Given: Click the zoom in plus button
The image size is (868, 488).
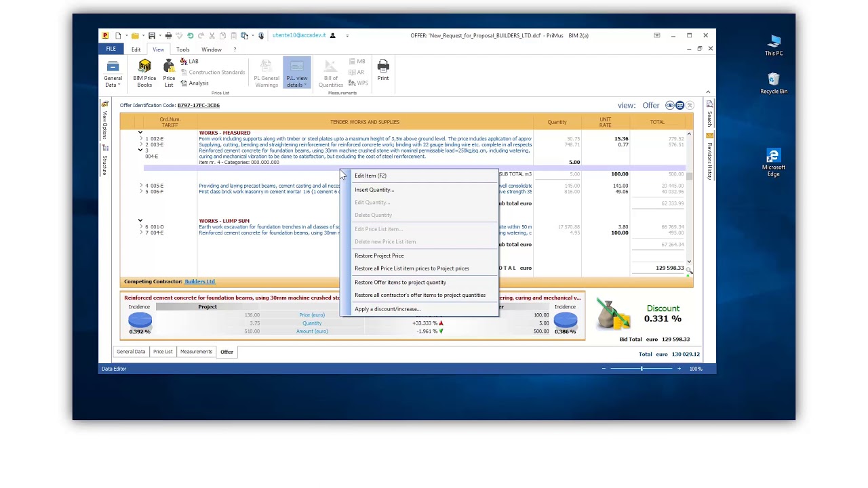Looking at the screenshot, I should 679,369.
